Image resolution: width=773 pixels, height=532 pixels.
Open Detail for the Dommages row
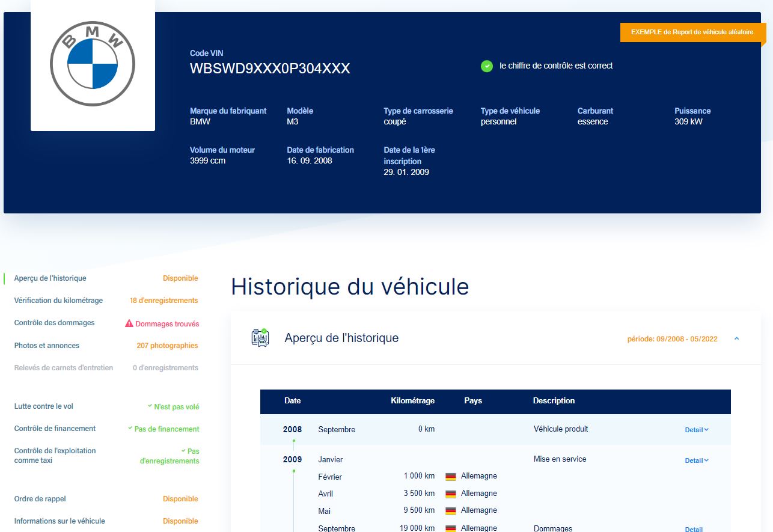point(694,529)
